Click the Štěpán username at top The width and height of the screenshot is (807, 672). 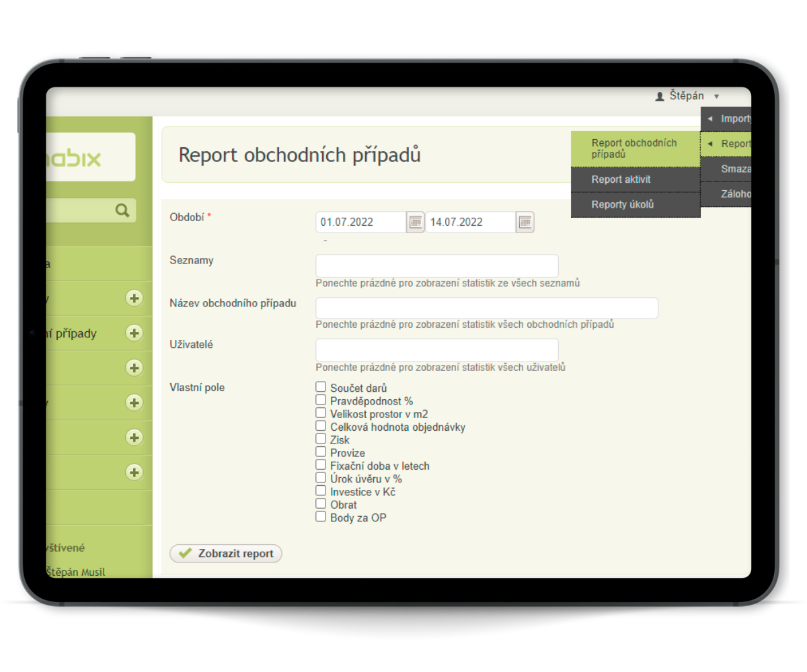tap(687, 96)
